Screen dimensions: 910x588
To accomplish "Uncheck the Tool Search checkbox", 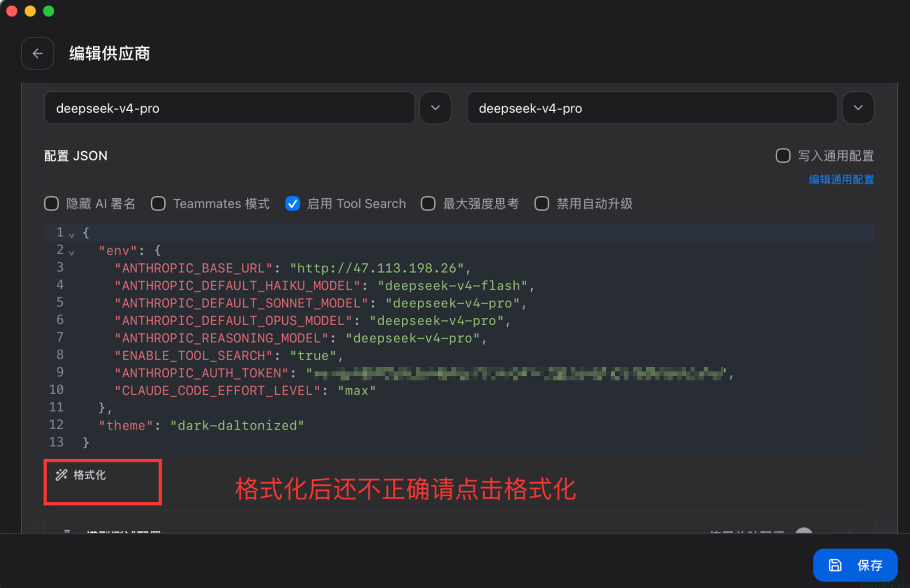I will pyautogui.click(x=292, y=203).
